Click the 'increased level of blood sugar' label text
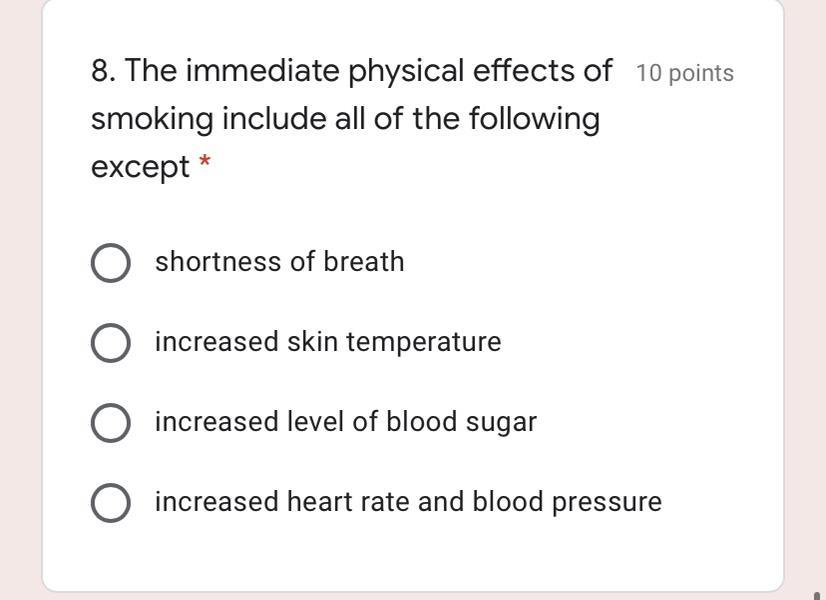Image resolution: width=826 pixels, height=600 pixels. (x=346, y=422)
